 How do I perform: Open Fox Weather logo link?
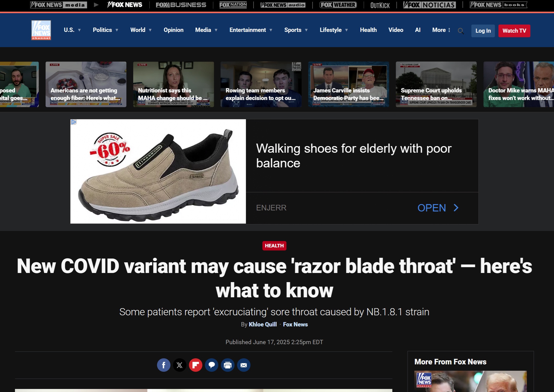[x=338, y=5]
